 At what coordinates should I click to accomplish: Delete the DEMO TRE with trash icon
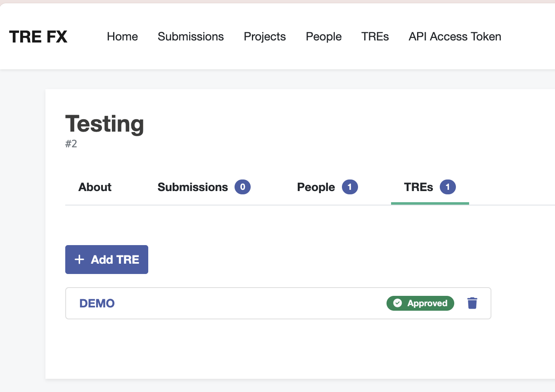[x=472, y=303]
